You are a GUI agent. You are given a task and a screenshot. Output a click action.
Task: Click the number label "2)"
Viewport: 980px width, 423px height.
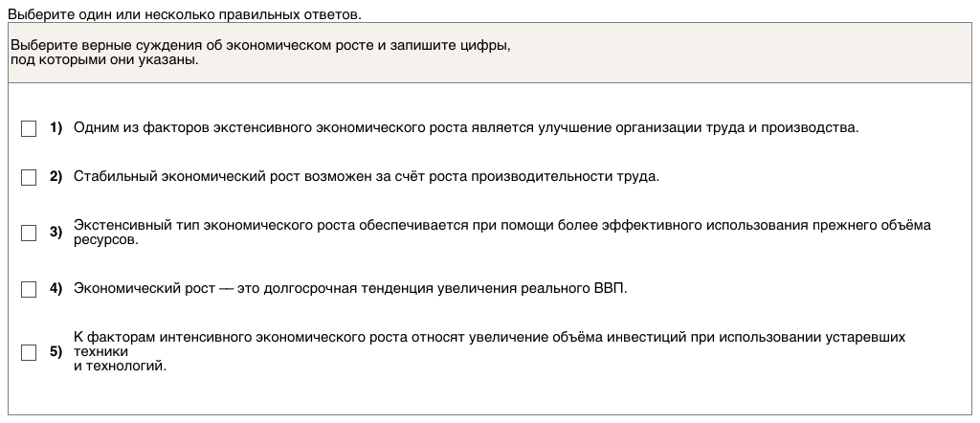[56, 177]
